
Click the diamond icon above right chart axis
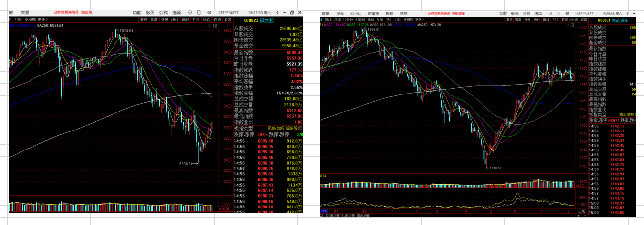[x=568, y=25]
